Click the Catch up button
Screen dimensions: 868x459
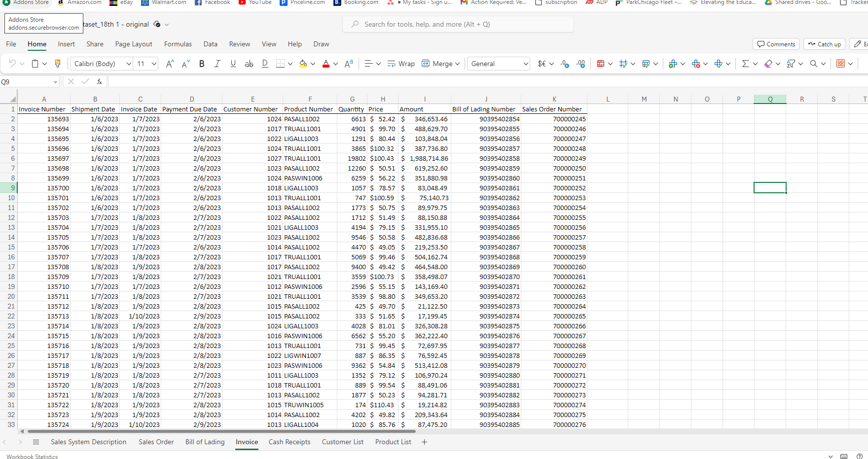click(825, 44)
